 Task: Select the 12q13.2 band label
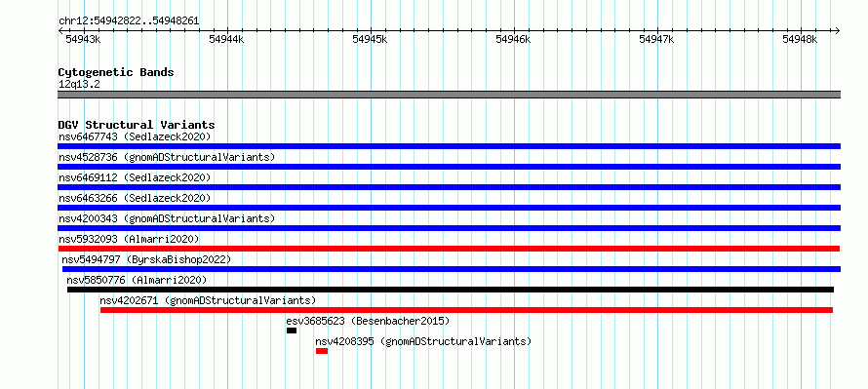(79, 85)
